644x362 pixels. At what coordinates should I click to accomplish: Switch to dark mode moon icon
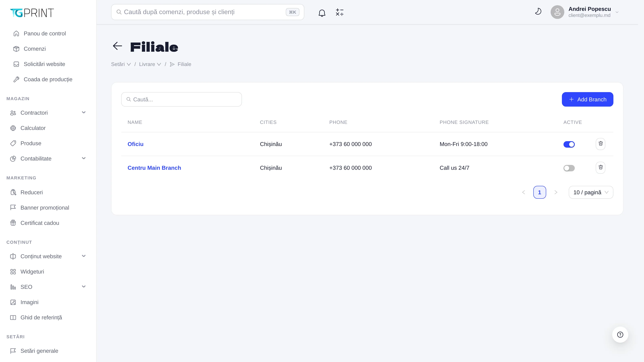[x=538, y=11]
